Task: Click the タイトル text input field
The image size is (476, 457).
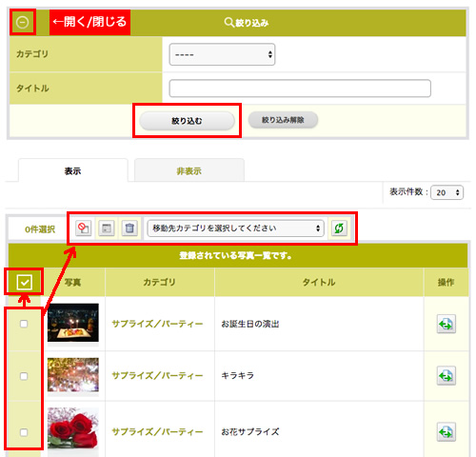Action: click(300, 89)
